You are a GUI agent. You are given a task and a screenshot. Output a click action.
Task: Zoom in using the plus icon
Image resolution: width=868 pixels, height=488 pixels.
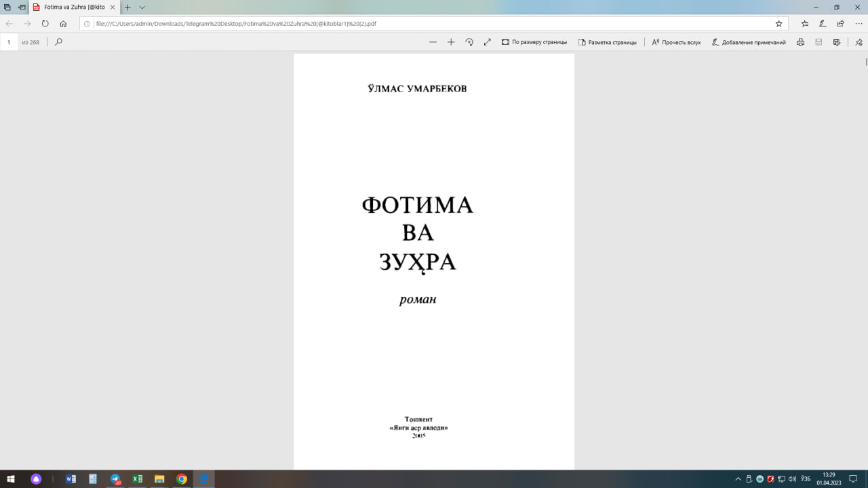click(451, 42)
